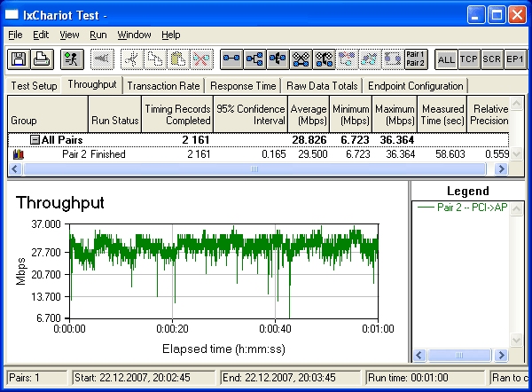
Task: Open the Raw Data Totals tab
Action: 322,86
